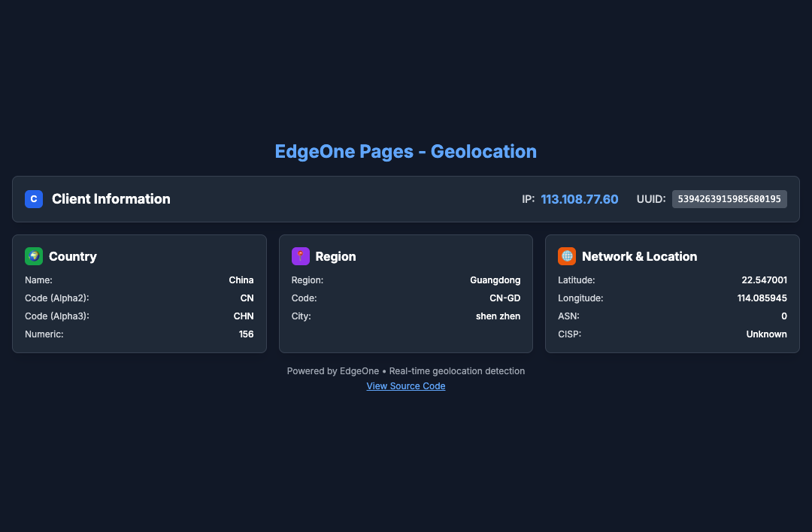
Task: Click the Numeric: label
Action: click(44, 334)
